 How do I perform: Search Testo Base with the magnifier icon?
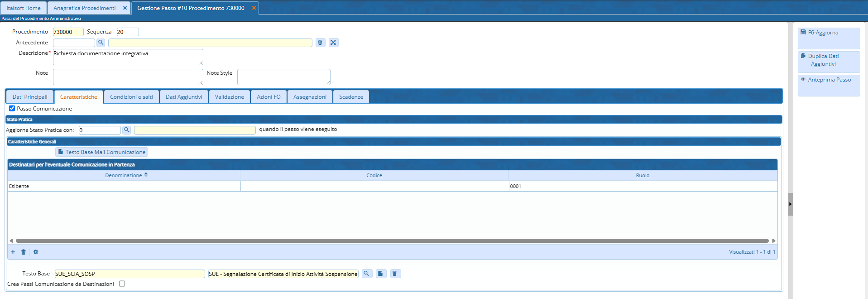(367, 274)
